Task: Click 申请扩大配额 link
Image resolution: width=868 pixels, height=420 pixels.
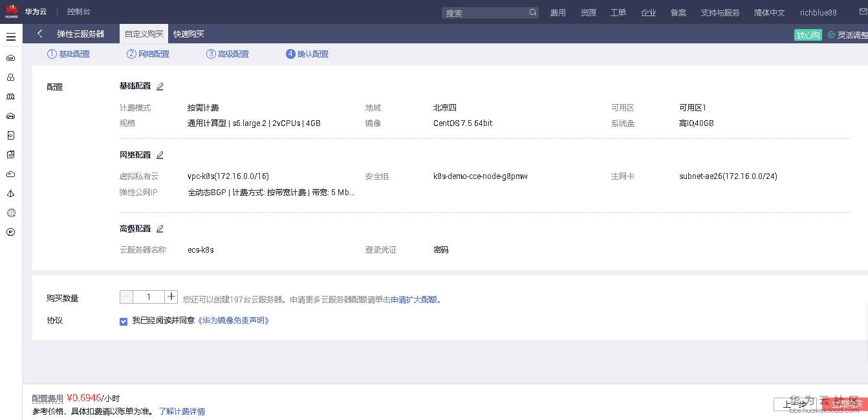Action: click(x=414, y=300)
